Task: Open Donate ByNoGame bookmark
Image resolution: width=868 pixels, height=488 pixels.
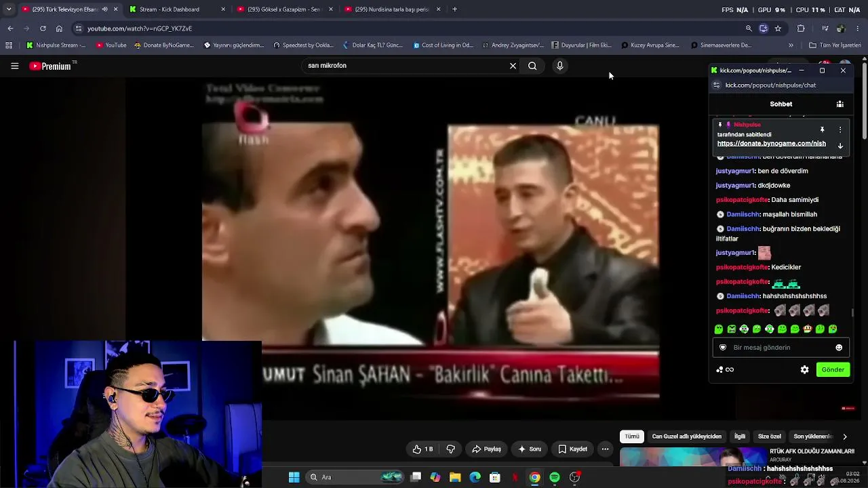Action: click(165, 45)
